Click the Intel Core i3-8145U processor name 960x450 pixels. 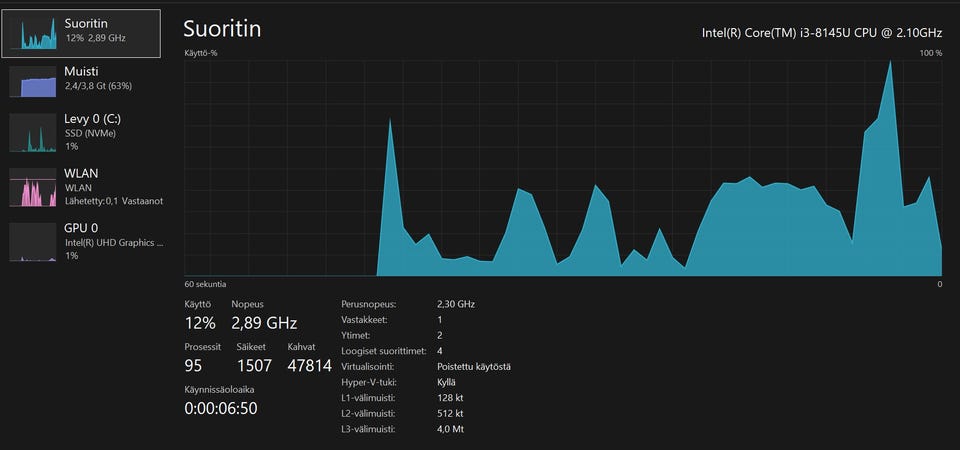pos(822,33)
